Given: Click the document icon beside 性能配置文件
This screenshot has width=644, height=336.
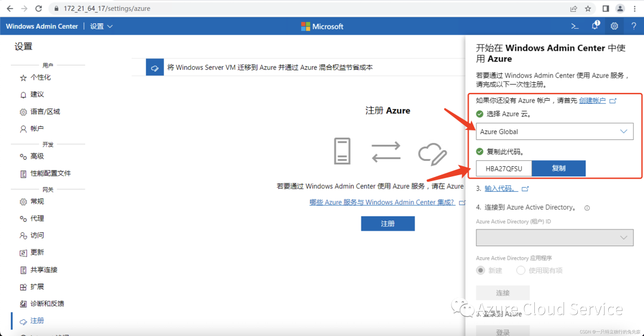Looking at the screenshot, I should click(x=23, y=174).
